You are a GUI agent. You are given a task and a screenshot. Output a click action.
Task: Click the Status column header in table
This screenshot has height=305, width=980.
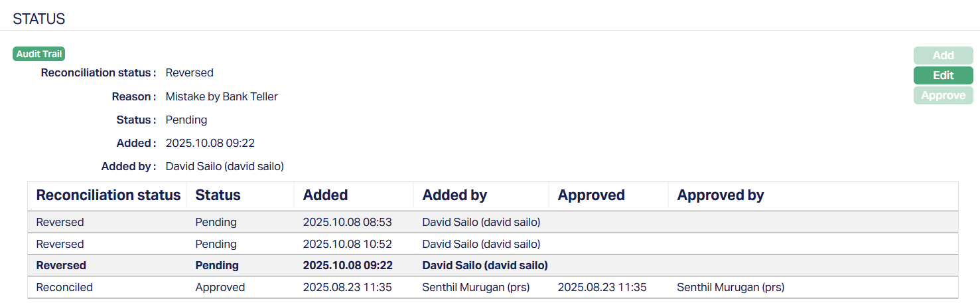218,195
